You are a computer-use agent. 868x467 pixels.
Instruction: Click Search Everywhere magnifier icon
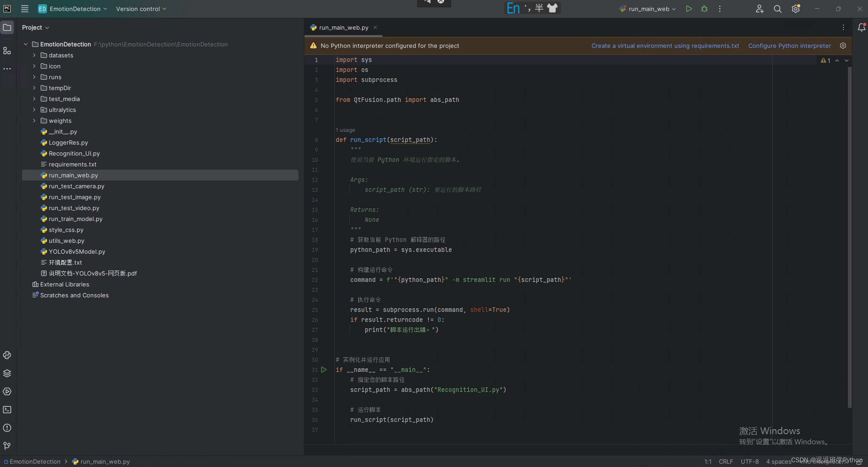[x=777, y=9]
